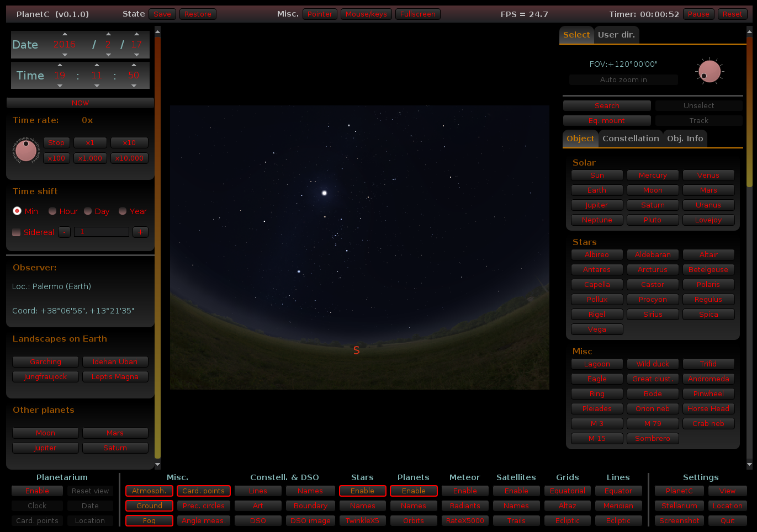This screenshot has height=532, width=757.
Task: Toggle the Ground display
Action: click(x=149, y=506)
